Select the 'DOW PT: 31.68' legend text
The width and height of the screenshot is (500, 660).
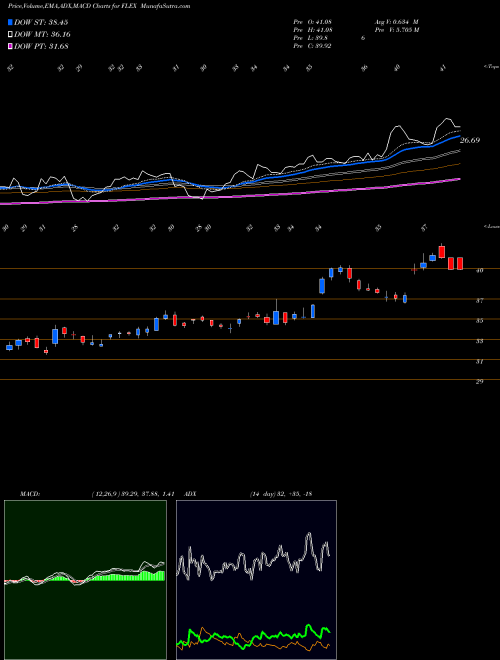pyautogui.click(x=41, y=46)
